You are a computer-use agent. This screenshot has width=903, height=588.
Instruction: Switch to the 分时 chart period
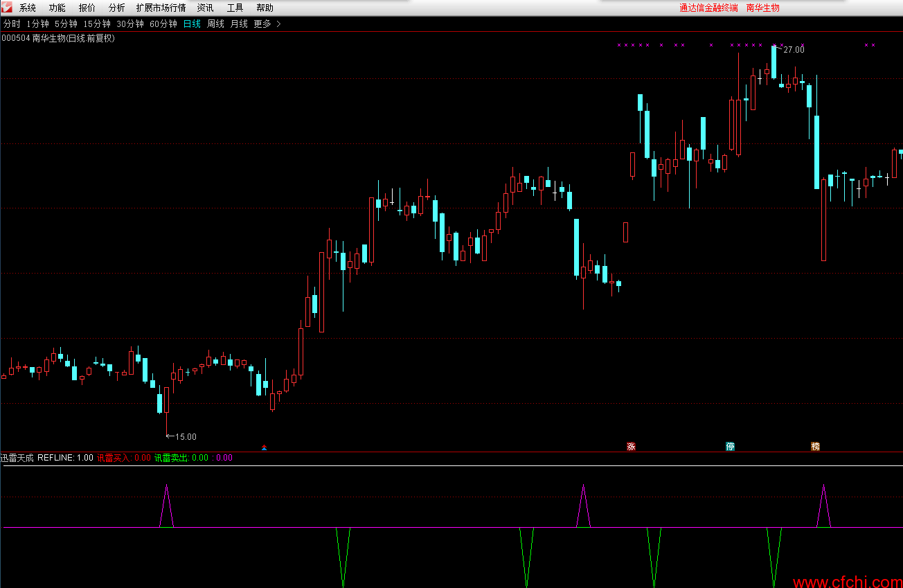tap(12, 24)
